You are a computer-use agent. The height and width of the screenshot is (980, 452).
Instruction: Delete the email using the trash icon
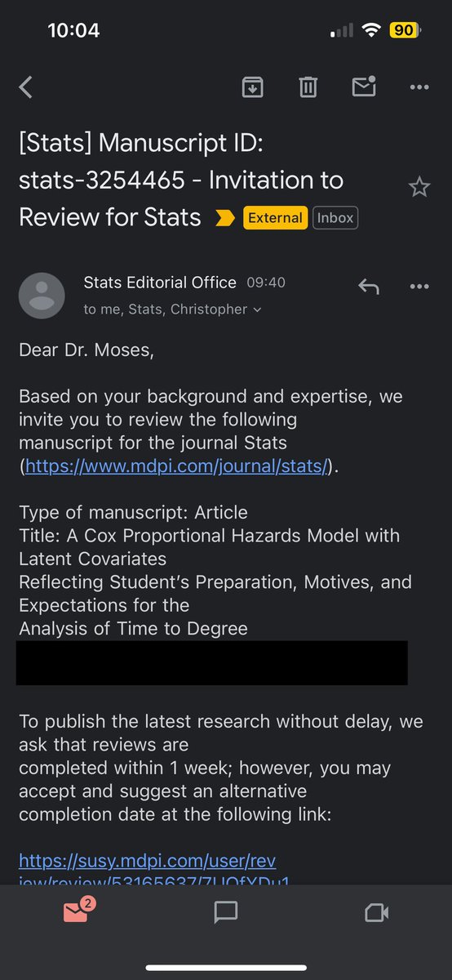click(308, 87)
